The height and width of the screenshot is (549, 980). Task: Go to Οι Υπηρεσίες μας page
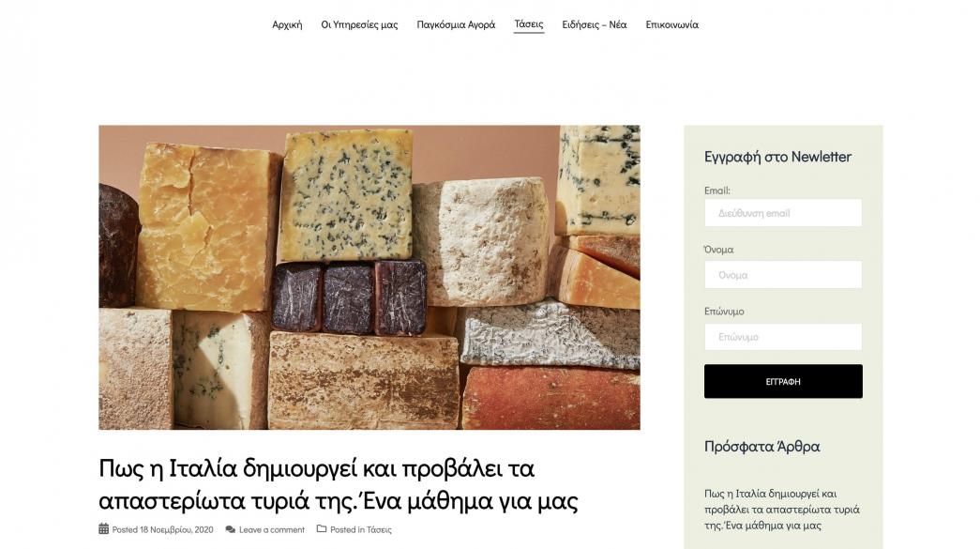pos(359,25)
